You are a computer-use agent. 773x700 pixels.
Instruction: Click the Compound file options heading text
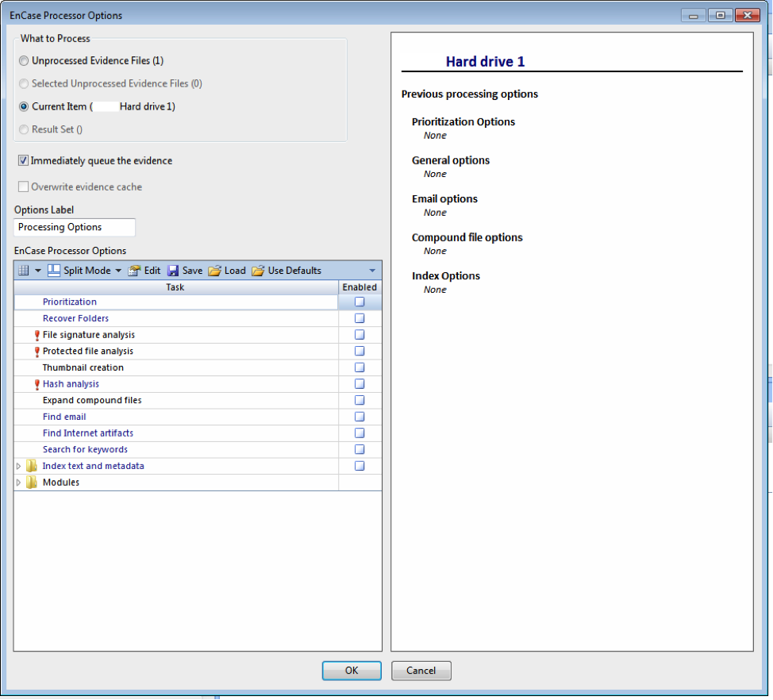(467, 237)
